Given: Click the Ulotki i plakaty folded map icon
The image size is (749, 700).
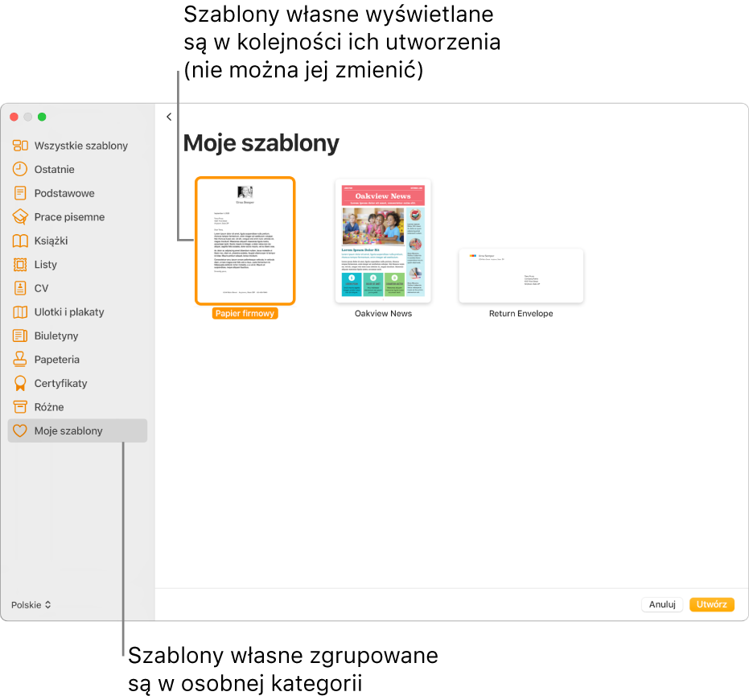Looking at the screenshot, I should pos(20,312).
